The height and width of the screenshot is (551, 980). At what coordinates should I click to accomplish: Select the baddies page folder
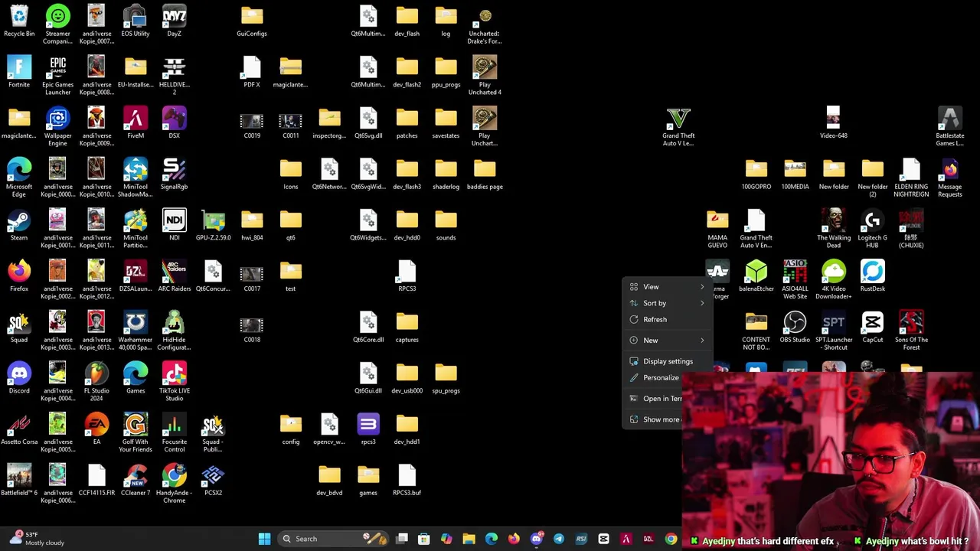pos(485,174)
